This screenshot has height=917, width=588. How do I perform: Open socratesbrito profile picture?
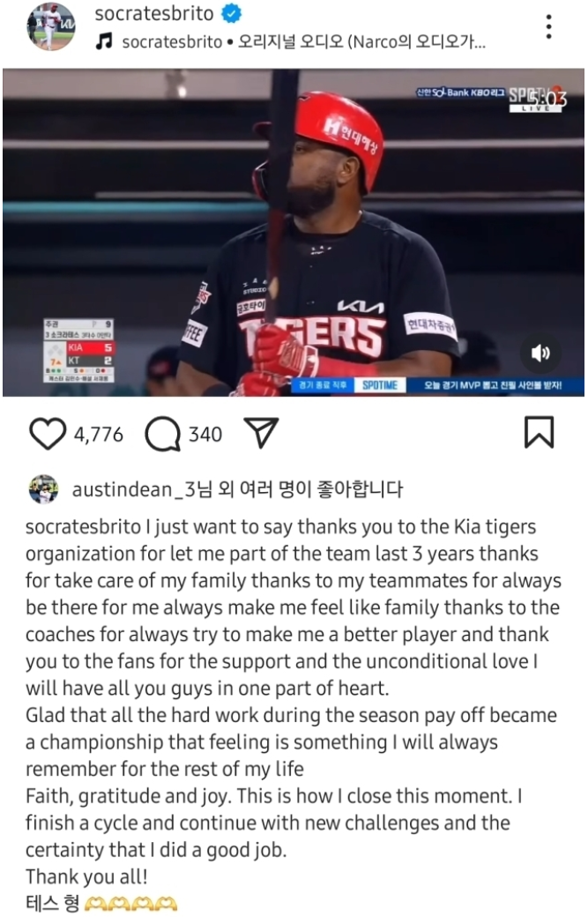pos(51,27)
